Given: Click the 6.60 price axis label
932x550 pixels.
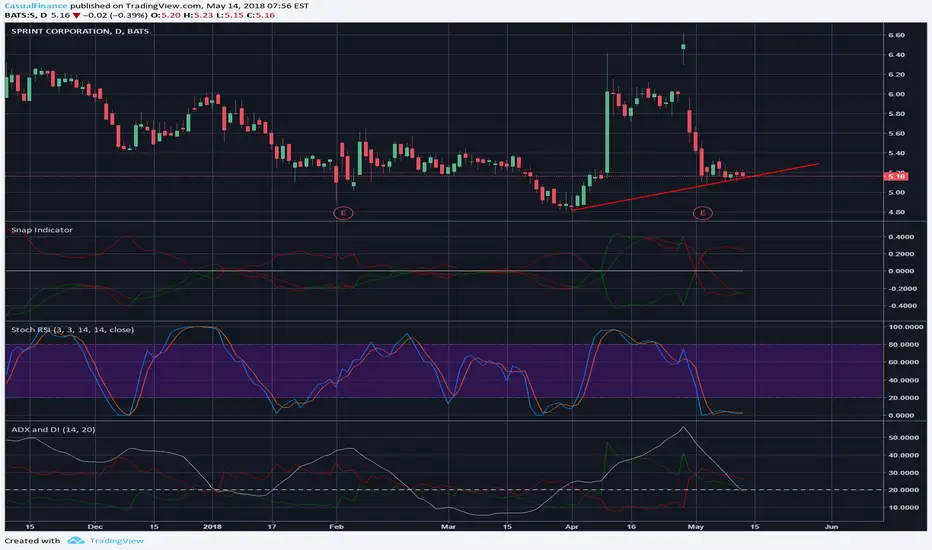Looking at the screenshot, I should coord(896,35).
